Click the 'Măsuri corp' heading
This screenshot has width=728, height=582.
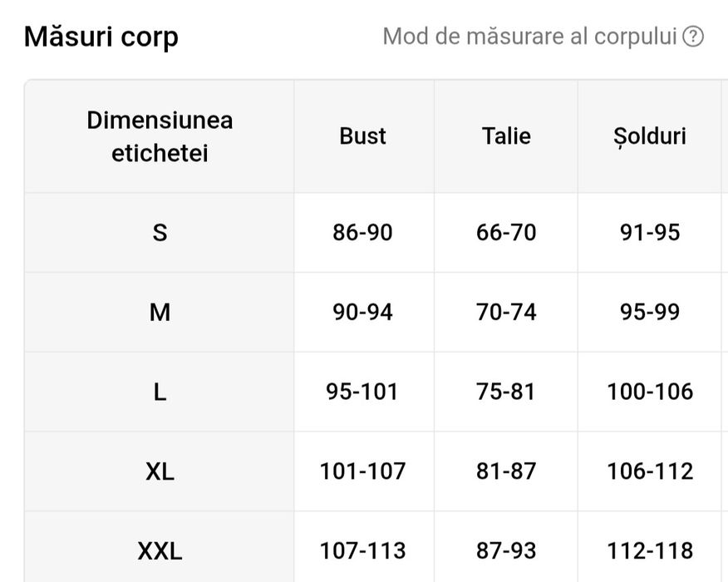click(101, 37)
